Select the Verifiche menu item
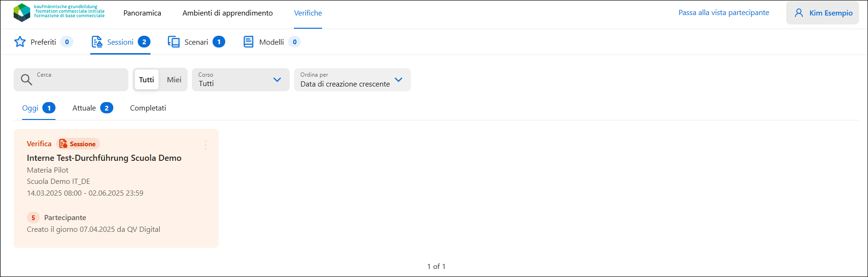This screenshot has height=277, width=868. (308, 13)
